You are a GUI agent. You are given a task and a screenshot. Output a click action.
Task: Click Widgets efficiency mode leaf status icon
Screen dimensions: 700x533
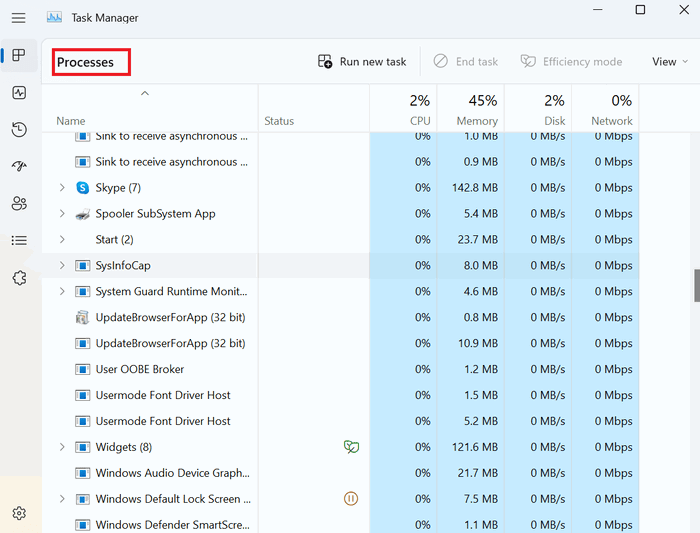point(351,447)
